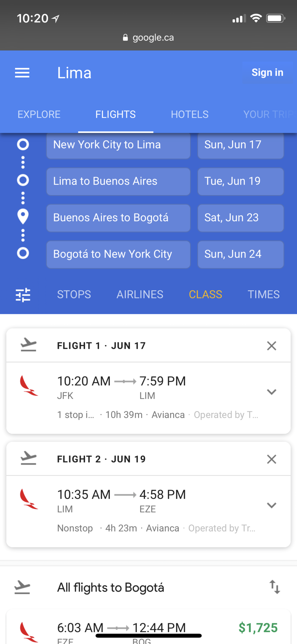Remove Flight 1 Jun 17 selection
This screenshot has width=297, height=644.
271,346
